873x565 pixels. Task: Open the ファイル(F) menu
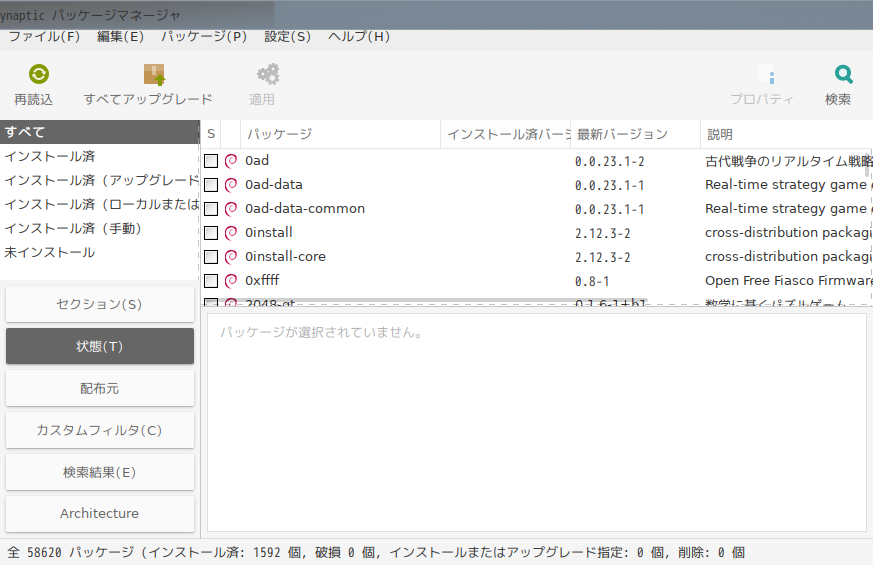(44, 37)
